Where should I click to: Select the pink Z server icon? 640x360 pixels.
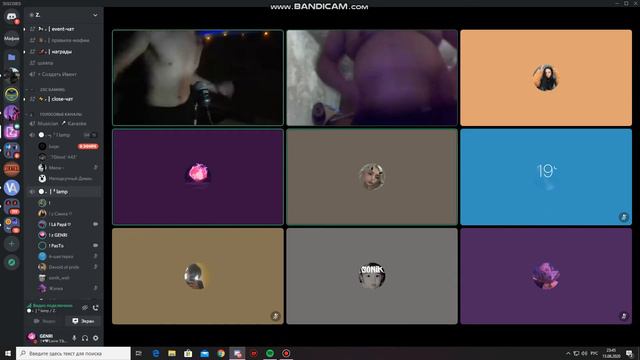click(x=11, y=131)
